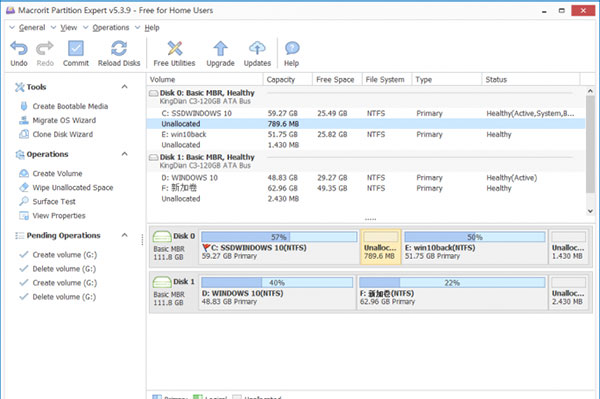Click the pane splitter dots handle

pyautogui.click(x=370, y=219)
